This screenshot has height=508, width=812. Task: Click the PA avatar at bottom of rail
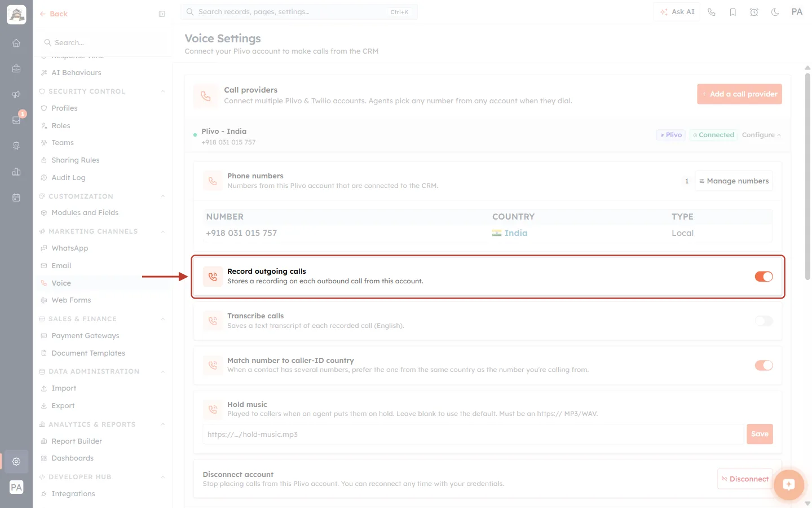pos(16,487)
